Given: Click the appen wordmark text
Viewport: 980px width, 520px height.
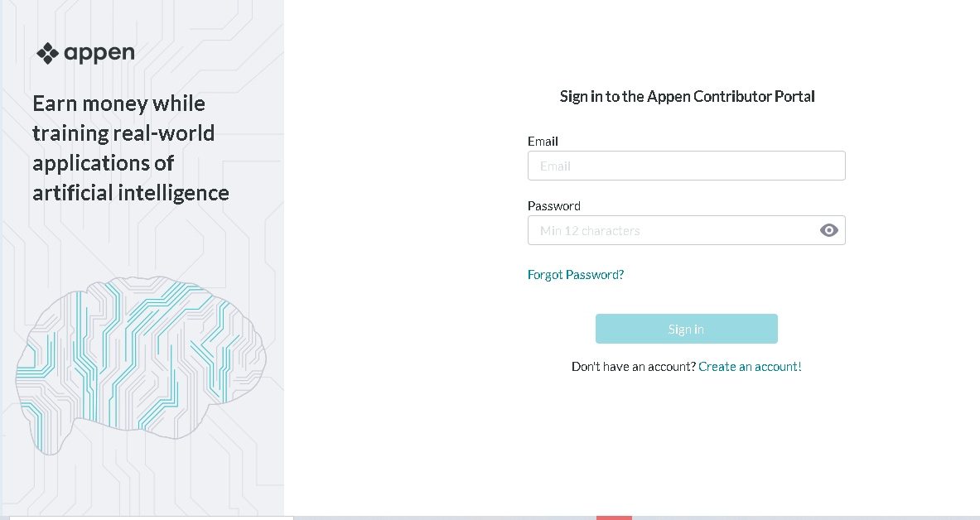Looking at the screenshot, I should click(99, 54).
